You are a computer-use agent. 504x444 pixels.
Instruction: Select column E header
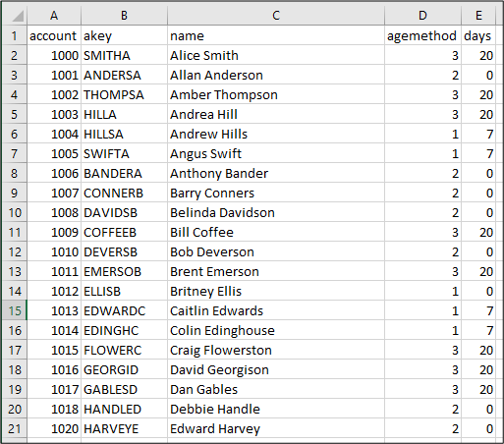478,15
